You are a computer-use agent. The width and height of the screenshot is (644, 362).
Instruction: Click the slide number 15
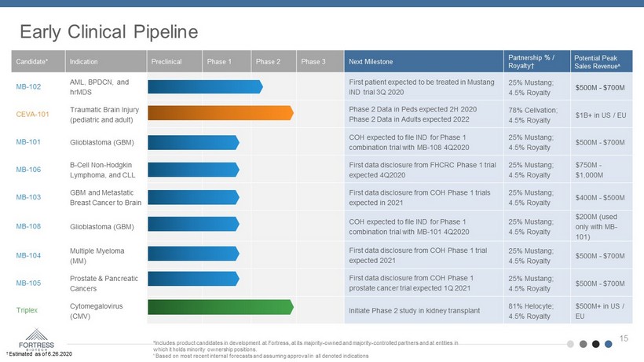[x=625, y=338]
